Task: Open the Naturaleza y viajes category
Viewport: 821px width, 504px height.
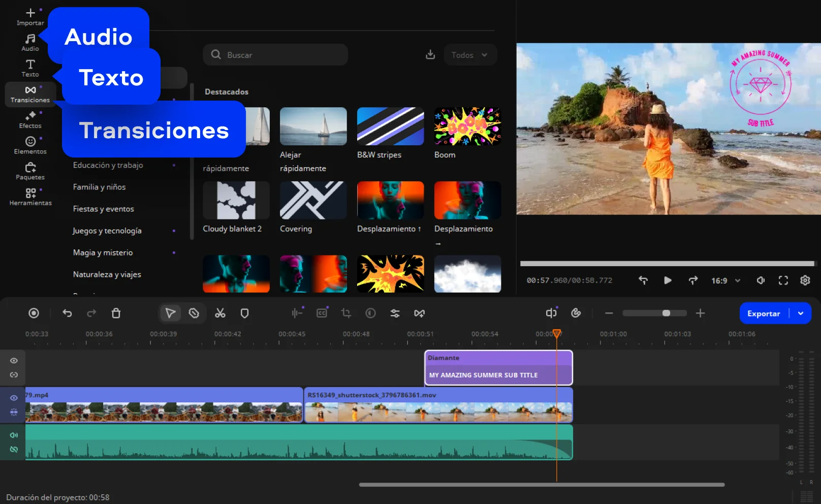Action: point(107,274)
